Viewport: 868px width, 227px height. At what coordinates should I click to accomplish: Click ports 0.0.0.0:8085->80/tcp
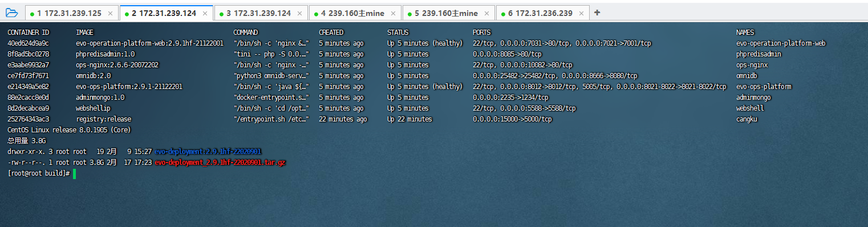[x=508, y=54]
